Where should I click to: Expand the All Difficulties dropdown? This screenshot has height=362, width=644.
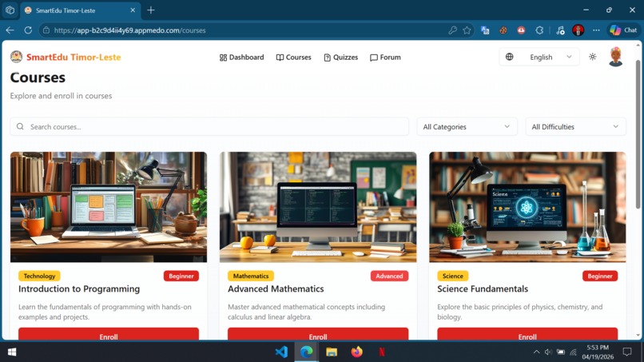coord(575,126)
